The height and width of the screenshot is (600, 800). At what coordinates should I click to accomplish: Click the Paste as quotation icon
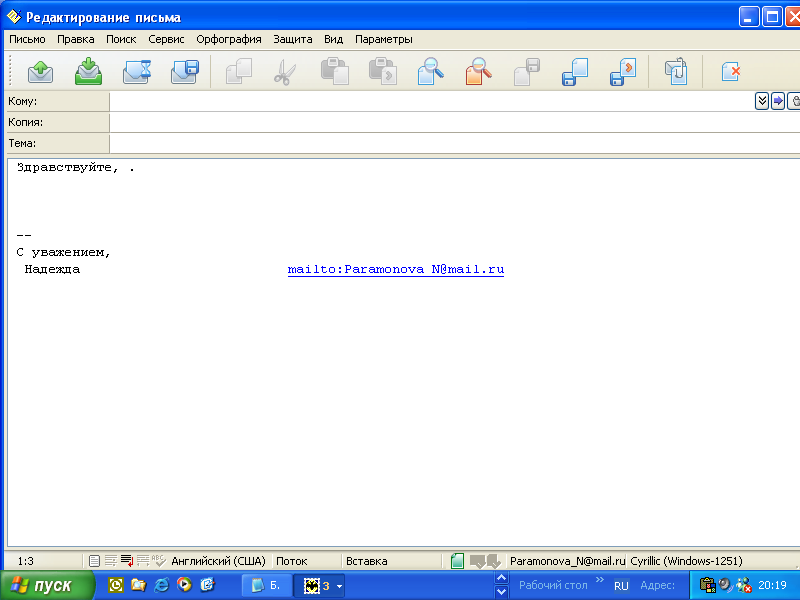(x=383, y=71)
